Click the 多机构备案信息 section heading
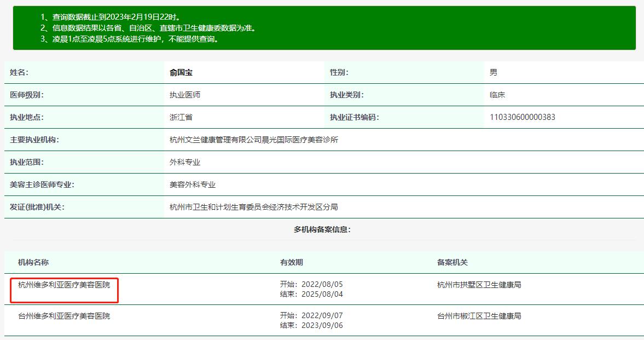Image resolution: width=644 pixels, height=340 pixels. click(x=322, y=229)
